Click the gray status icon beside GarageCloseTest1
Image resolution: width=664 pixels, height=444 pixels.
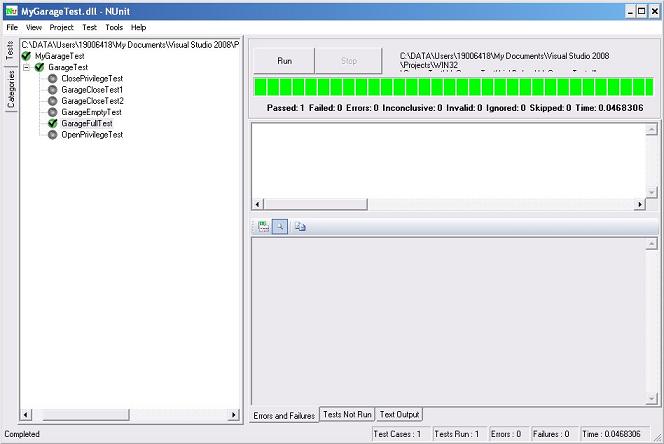click(53, 90)
